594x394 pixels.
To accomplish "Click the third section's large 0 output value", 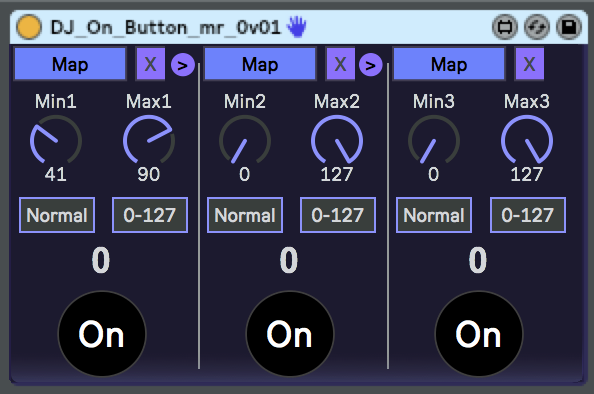I will tap(478, 260).
